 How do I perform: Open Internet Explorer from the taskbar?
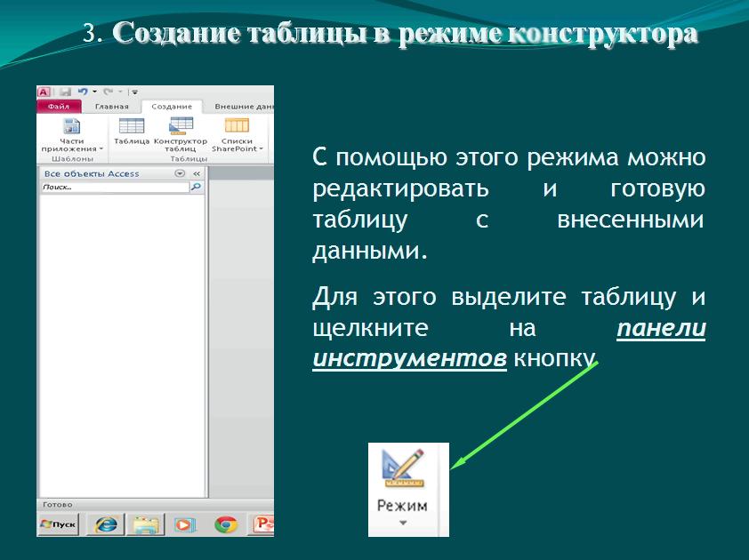107,524
